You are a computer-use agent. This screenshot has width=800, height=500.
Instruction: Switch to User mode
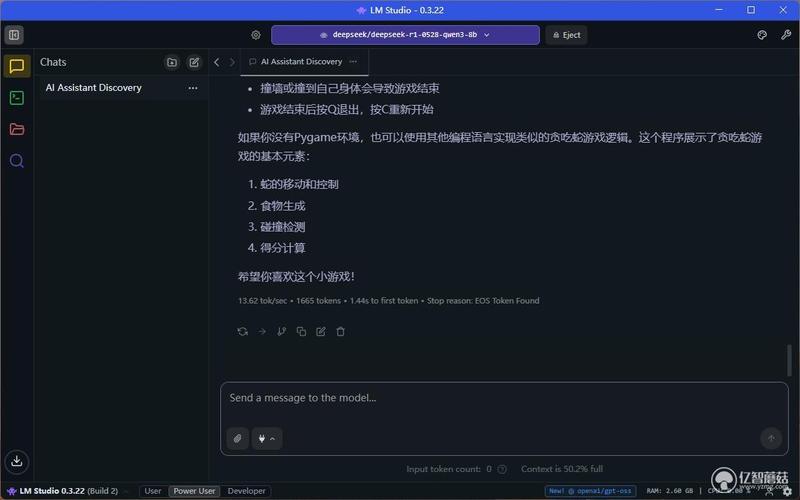153,491
